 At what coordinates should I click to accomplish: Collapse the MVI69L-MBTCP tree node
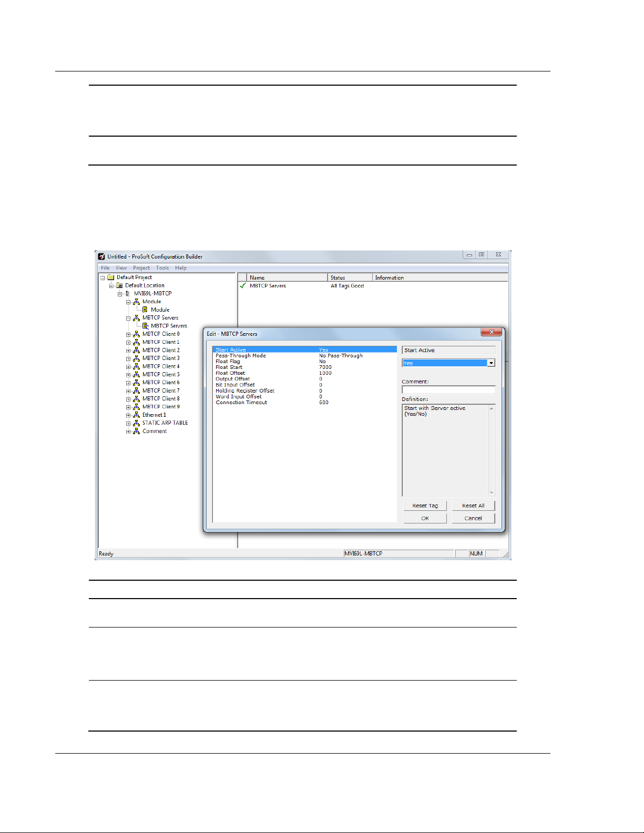[120, 294]
